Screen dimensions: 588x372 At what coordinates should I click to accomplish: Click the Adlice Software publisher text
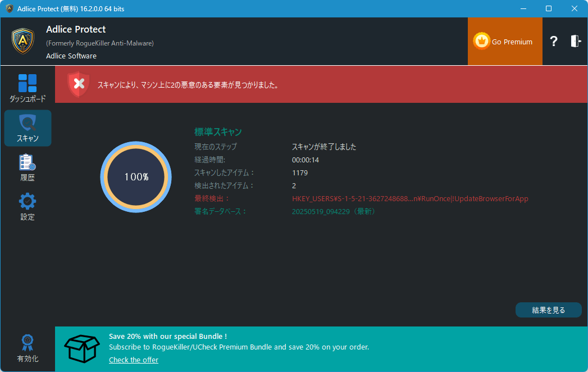pyautogui.click(x=71, y=56)
